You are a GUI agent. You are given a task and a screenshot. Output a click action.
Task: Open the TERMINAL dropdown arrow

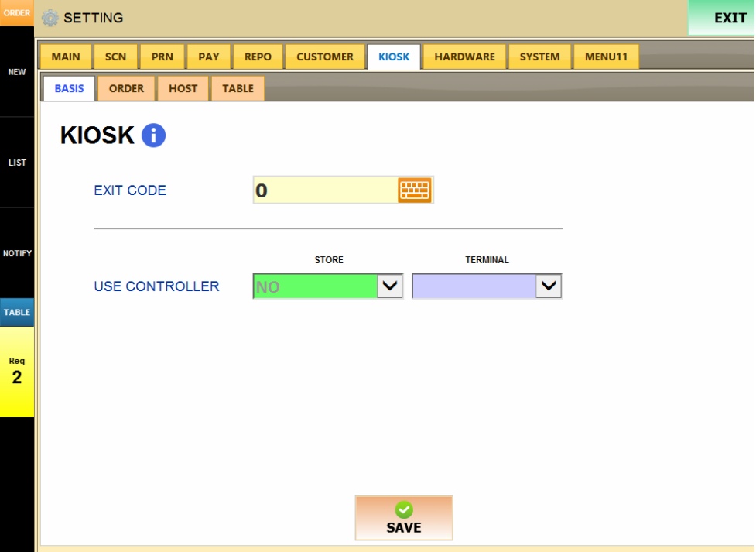(x=549, y=286)
